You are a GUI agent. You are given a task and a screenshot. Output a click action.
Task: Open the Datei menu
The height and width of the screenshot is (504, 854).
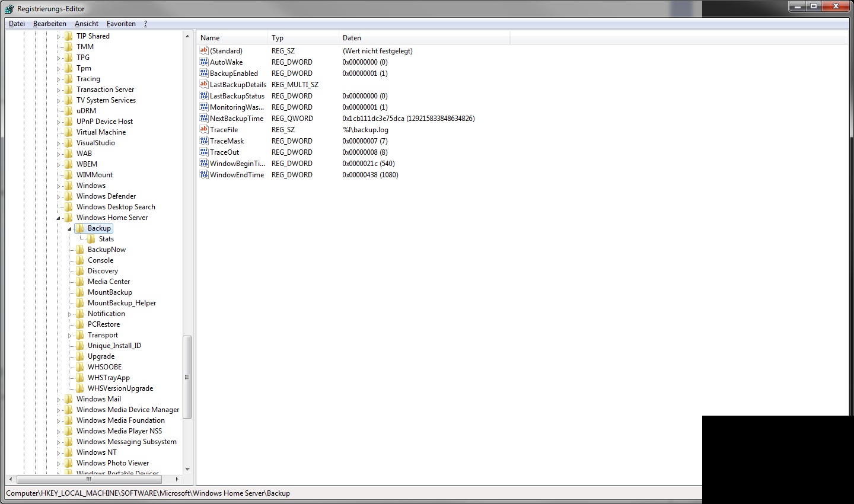click(17, 24)
